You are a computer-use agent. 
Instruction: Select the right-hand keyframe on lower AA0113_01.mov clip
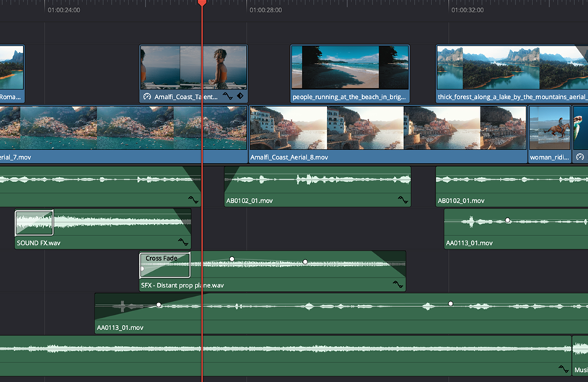pyautogui.click(x=450, y=303)
